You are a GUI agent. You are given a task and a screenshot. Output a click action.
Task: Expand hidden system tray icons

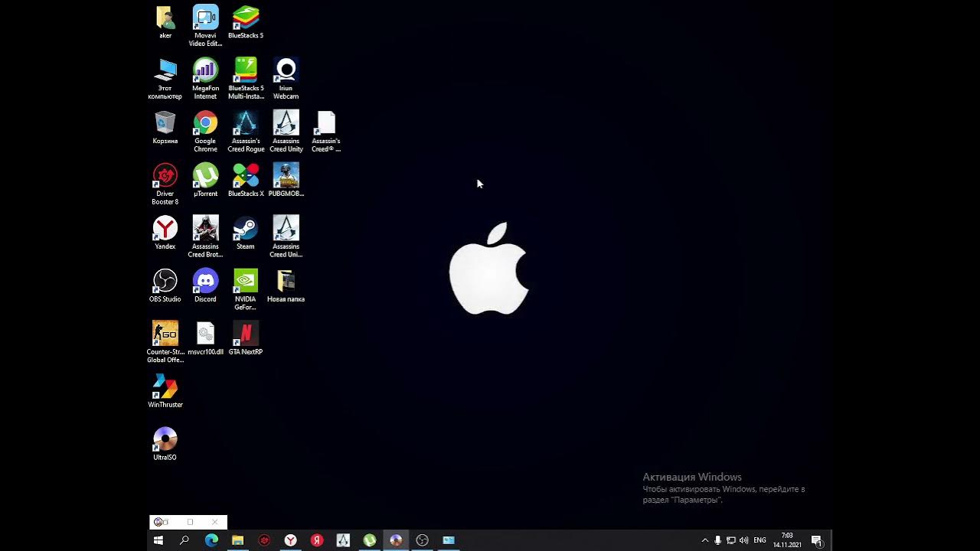pos(705,540)
